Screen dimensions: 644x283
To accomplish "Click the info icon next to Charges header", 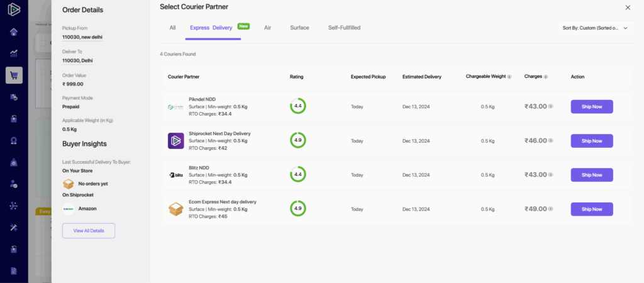I will click(x=545, y=77).
